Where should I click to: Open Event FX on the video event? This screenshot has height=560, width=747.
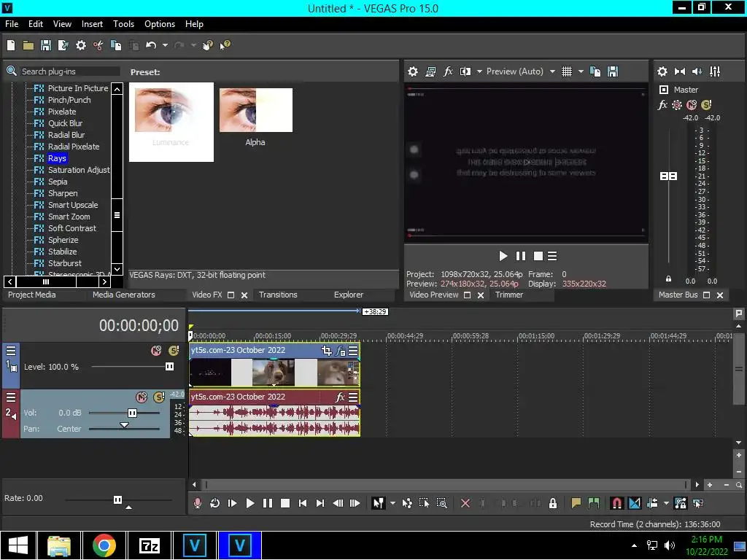(340, 351)
